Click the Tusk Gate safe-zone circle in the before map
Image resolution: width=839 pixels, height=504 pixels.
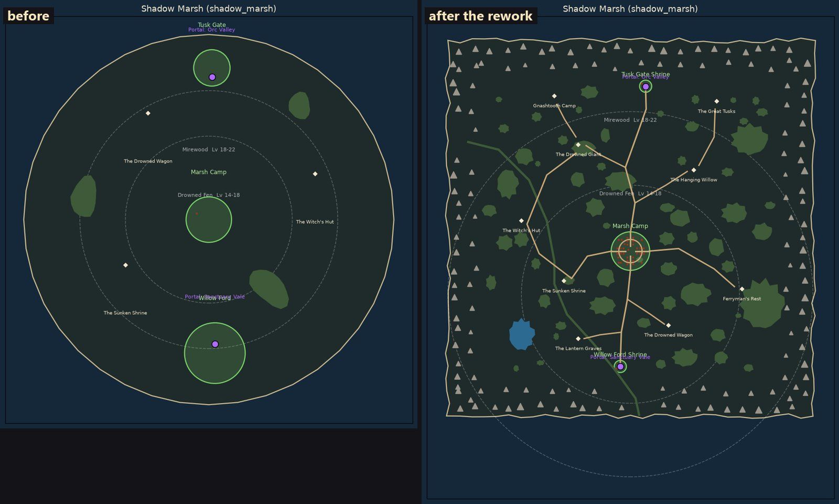tap(212, 68)
